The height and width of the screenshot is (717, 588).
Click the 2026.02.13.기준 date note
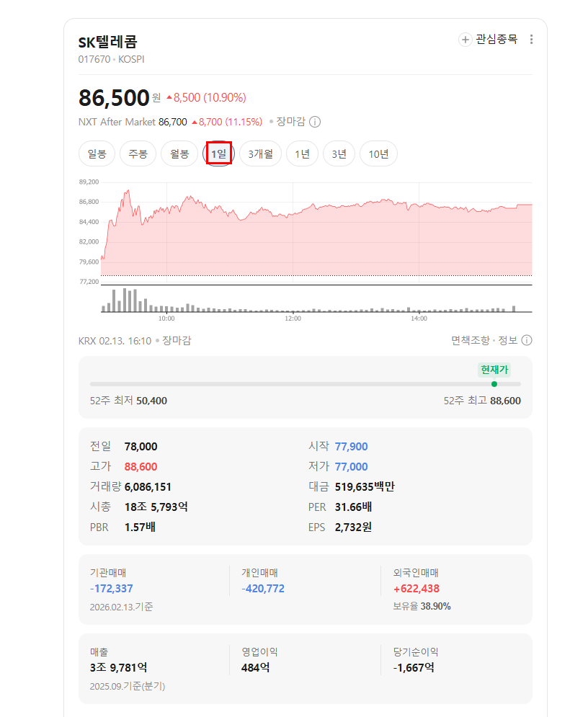[x=121, y=607]
